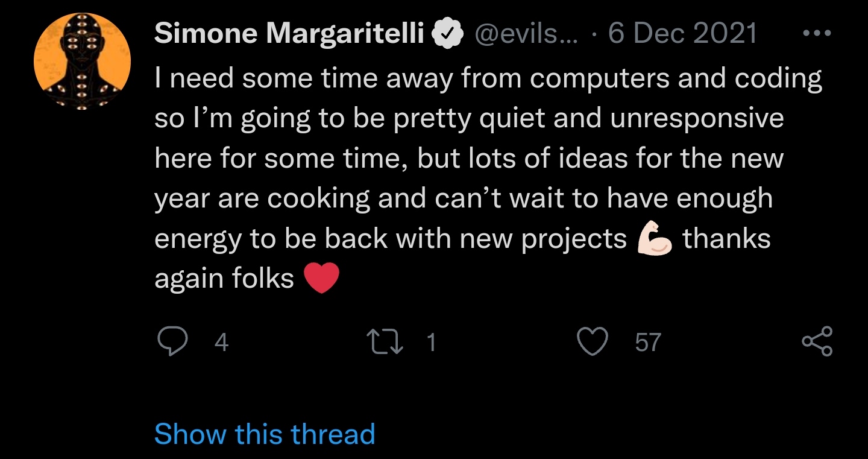Open the tweet's 6 Dec 2021 timestamp
Image resolution: width=868 pixels, height=459 pixels.
pos(682,34)
